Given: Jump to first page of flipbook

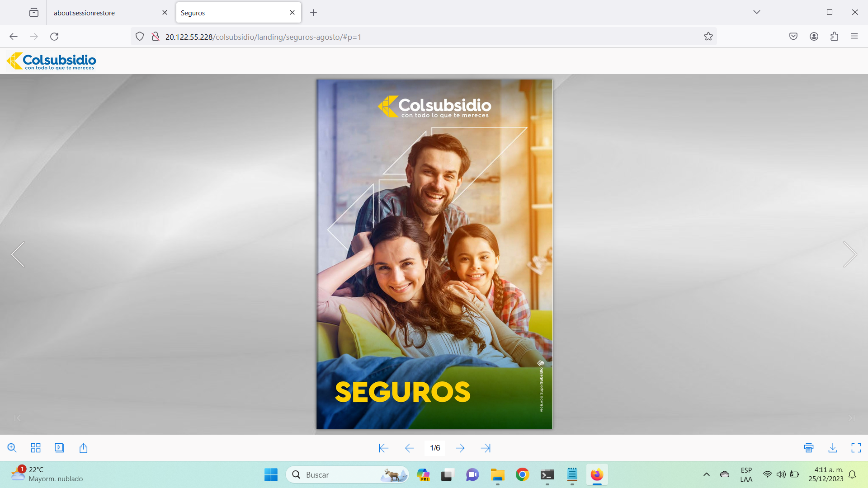Looking at the screenshot, I should (x=383, y=448).
